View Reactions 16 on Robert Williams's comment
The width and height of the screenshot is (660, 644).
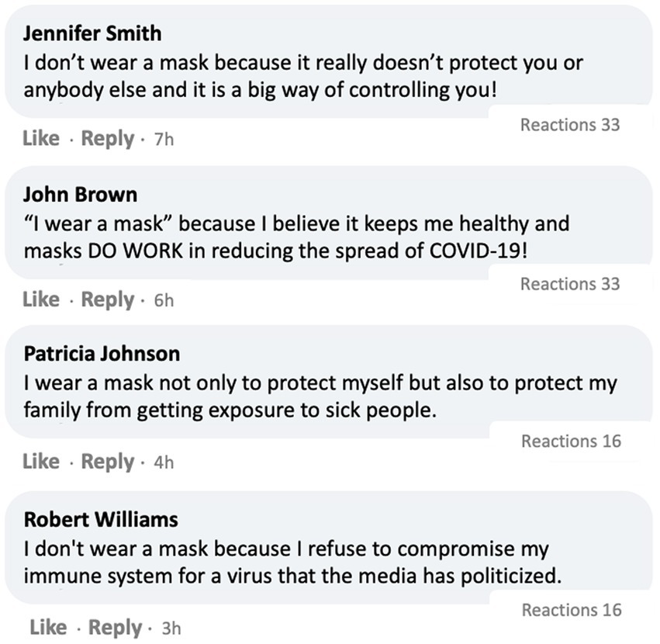[x=572, y=610]
